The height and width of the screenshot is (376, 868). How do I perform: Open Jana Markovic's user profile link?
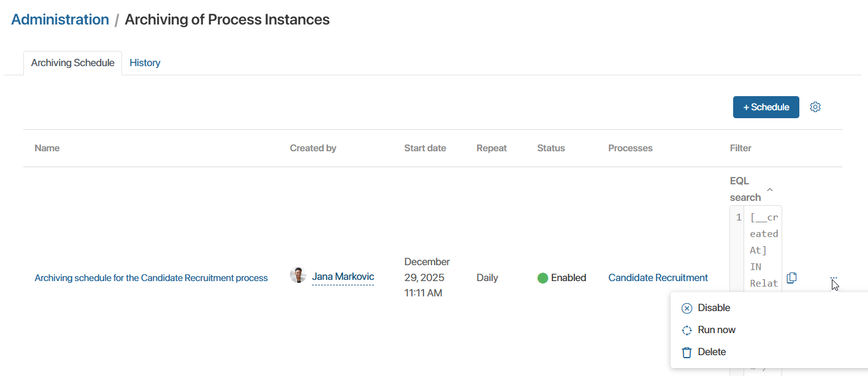(343, 277)
